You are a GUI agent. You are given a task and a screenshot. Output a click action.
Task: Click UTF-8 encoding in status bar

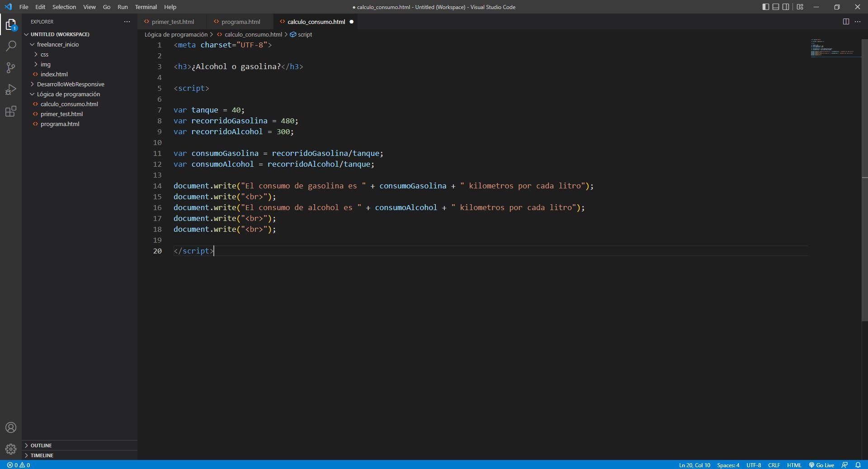tap(754, 465)
